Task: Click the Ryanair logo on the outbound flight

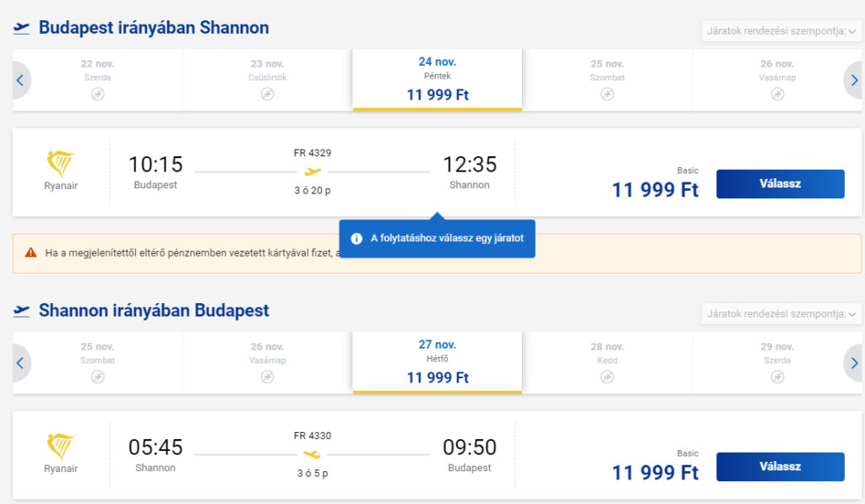Action: [x=61, y=164]
